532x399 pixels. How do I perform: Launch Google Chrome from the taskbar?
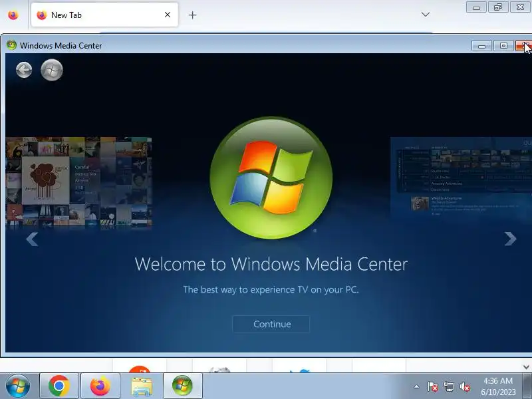coord(59,386)
